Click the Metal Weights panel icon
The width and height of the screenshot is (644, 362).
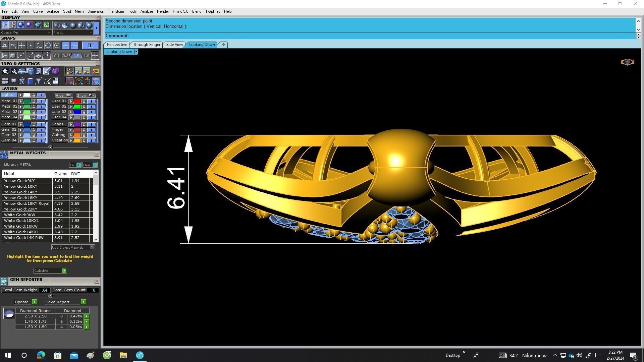click(x=4, y=155)
